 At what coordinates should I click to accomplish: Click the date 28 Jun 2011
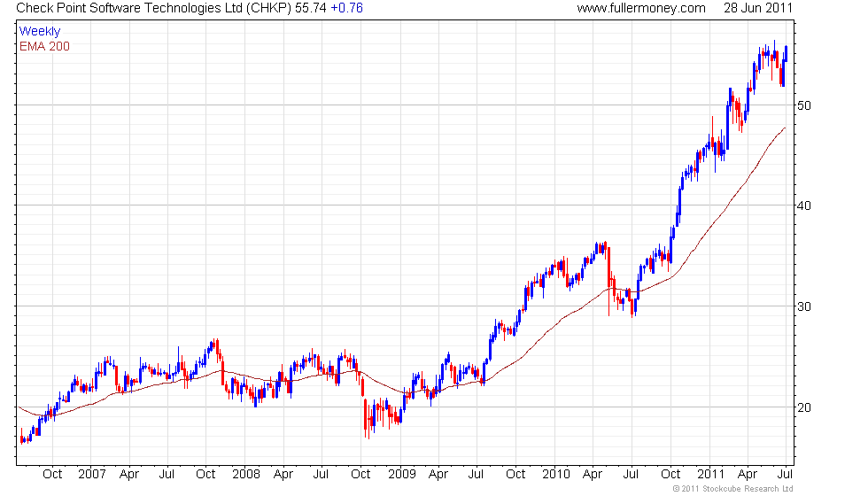pos(758,8)
